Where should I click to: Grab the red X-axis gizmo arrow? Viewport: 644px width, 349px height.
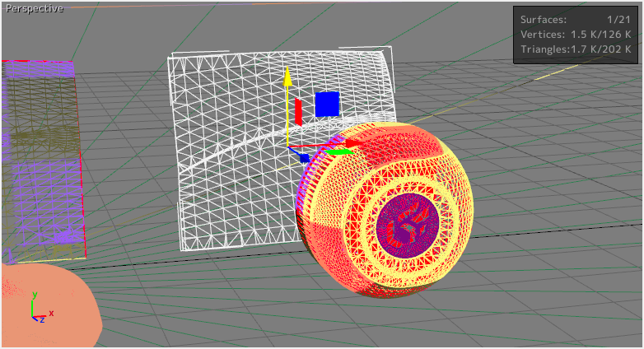tap(352, 143)
